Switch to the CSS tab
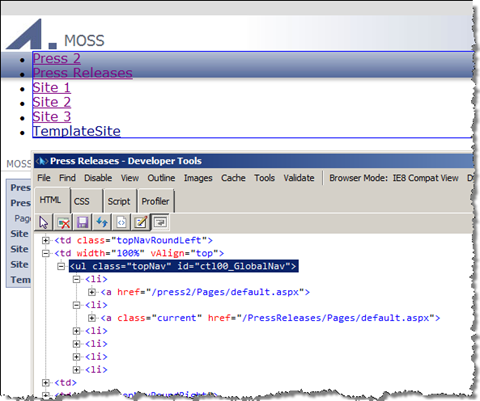The height and width of the screenshot is (401, 480). tap(86, 201)
